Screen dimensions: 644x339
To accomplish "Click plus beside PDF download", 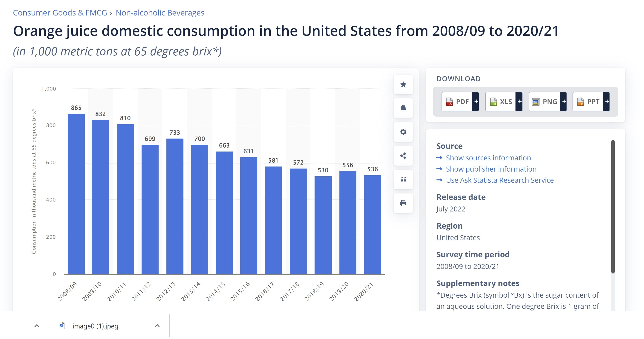I will click(x=476, y=101).
